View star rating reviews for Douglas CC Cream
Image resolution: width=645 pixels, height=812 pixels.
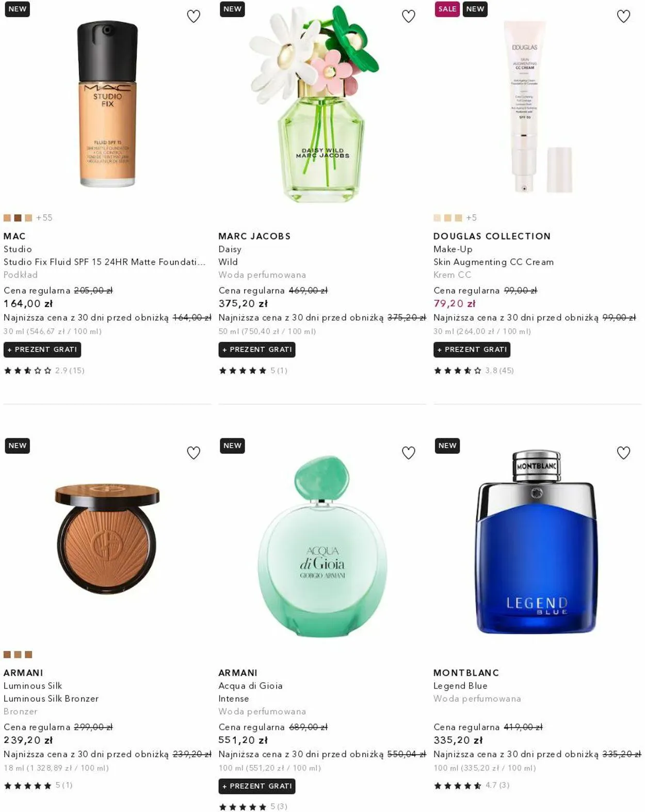[474, 371]
